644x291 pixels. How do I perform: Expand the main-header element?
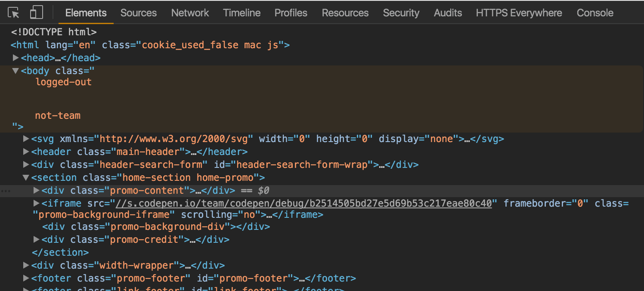click(x=26, y=152)
